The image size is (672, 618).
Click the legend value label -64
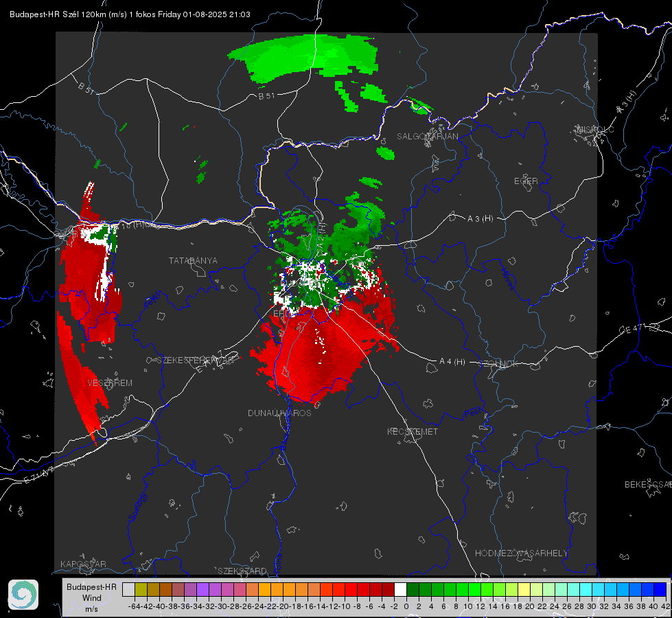click(134, 606)
